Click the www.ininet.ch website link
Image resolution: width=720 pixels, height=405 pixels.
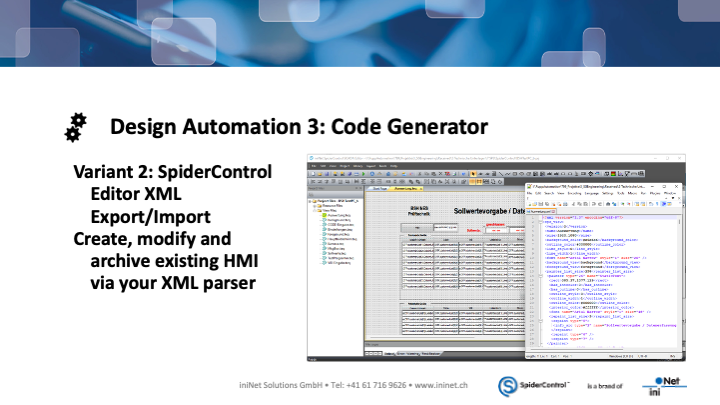(x=441, y=385)
